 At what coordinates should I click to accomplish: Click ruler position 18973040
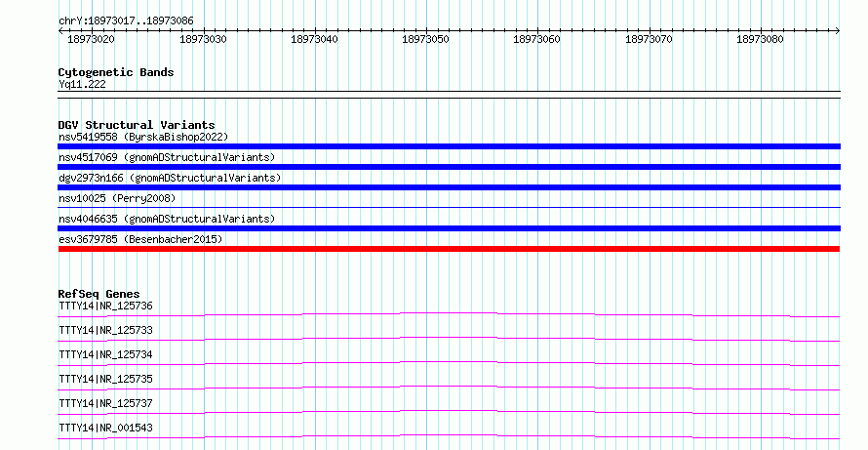pos(314,39)
